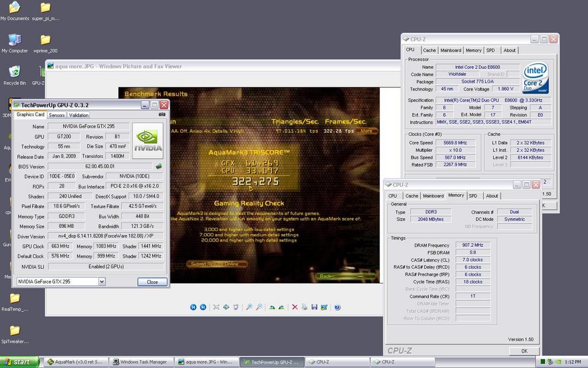Open About tab in upper CPU-Z window

509,51
